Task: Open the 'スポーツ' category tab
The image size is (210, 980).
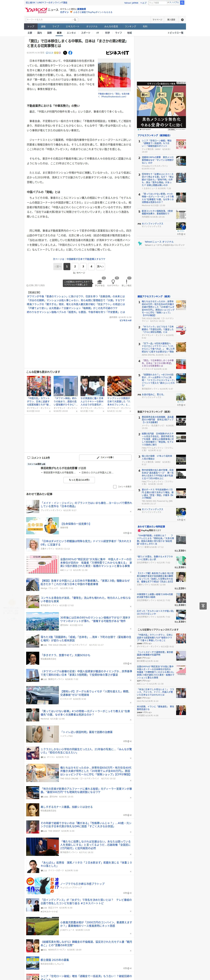Action: tap(86, 33)
